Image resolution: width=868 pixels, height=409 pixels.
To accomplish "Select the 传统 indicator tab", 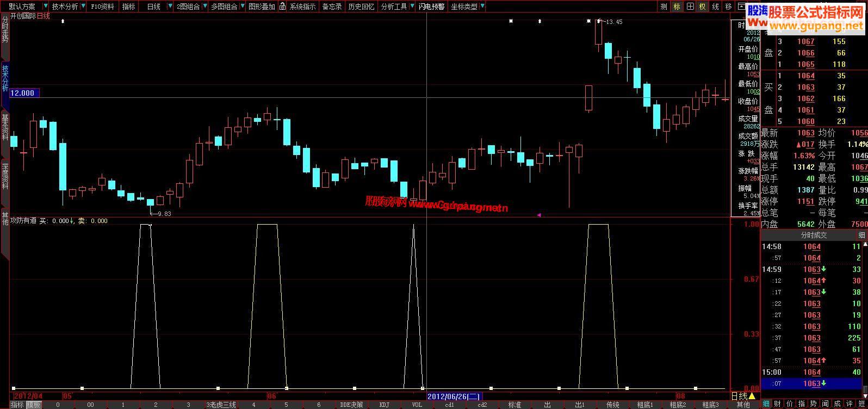I will click(x=612, y=405).
